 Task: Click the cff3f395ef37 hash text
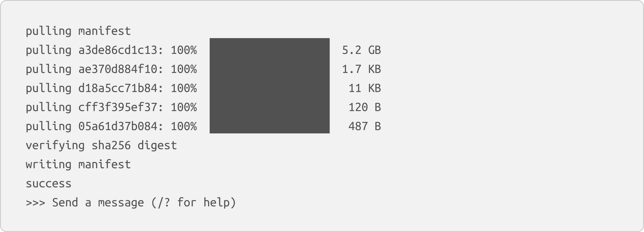[117, 107]
